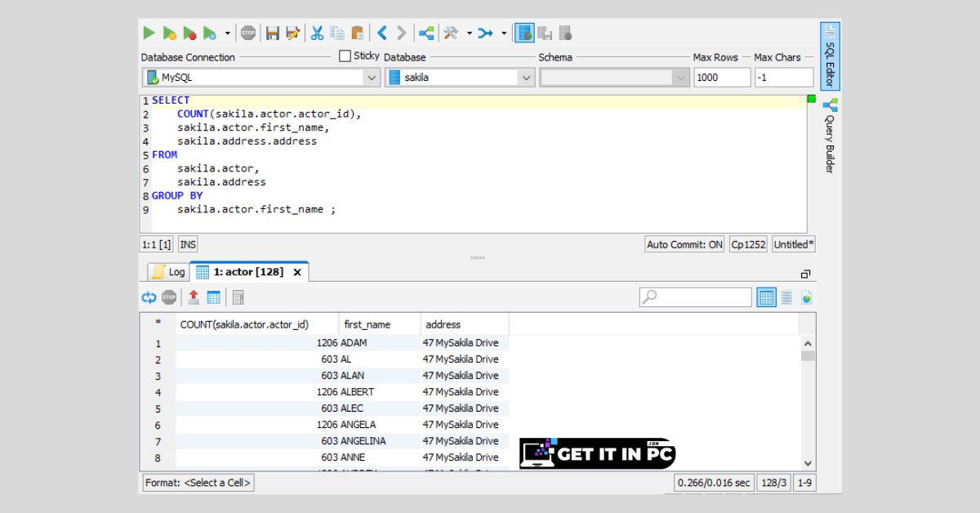This screenshot has width=980, height=513.
Task: Click the Save As icon with pencil
Action: (292, 33)
